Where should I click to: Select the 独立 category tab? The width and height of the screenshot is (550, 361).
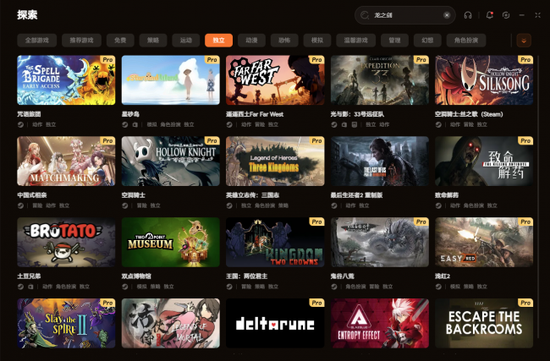click(219, 40)
